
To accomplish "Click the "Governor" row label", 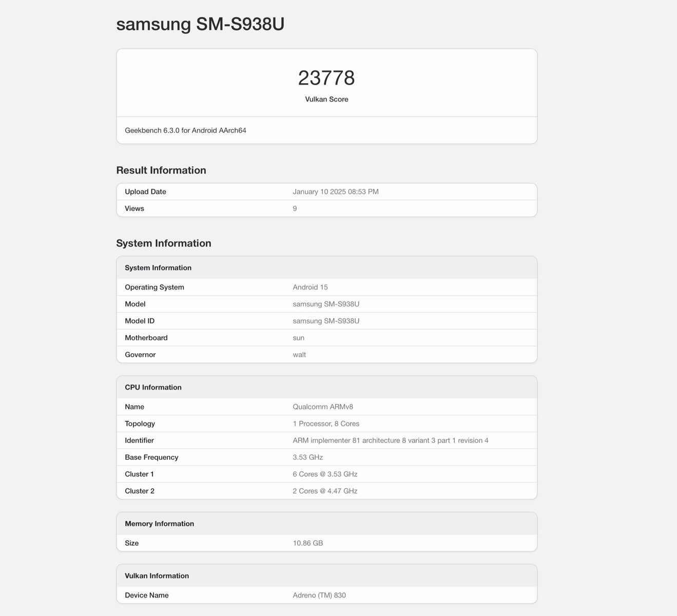I will 140,355.
